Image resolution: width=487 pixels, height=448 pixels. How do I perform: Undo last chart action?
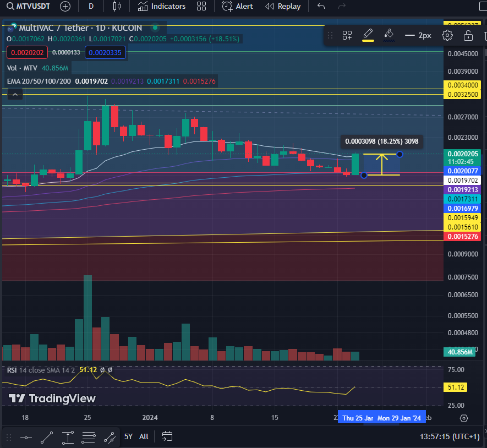(321, 6)
